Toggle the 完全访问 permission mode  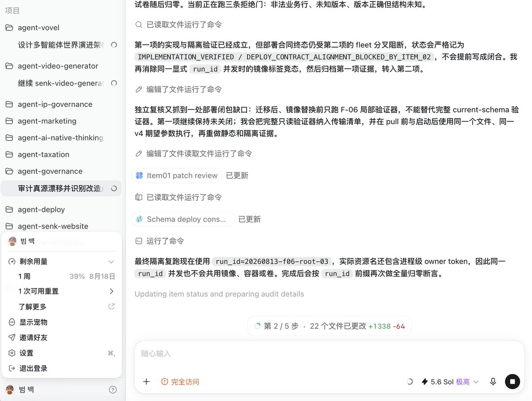click(x=180, y=382)
